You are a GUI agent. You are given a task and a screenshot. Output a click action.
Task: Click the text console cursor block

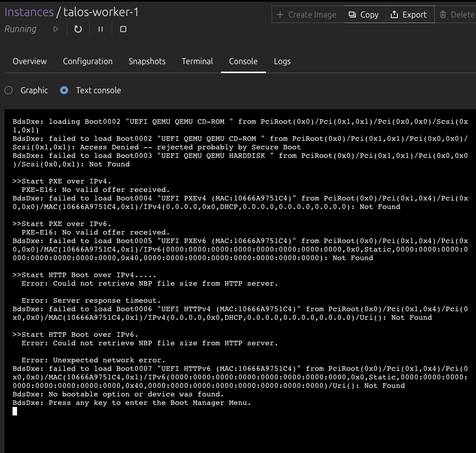click(x=15, y=411)
